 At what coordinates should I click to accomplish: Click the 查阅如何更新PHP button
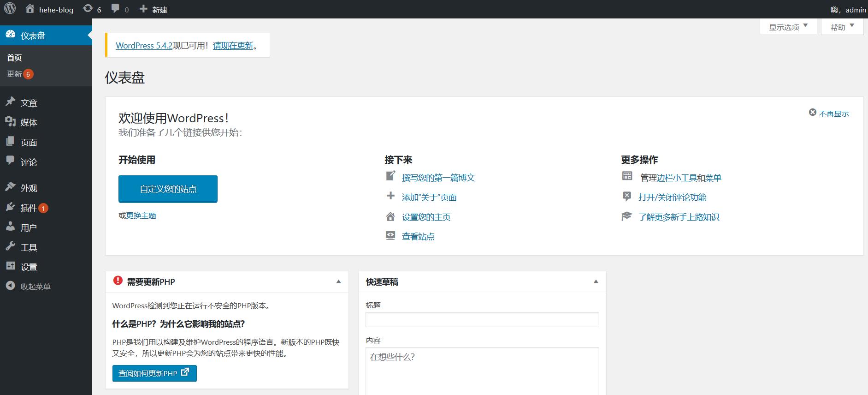(x=154, y=373)
